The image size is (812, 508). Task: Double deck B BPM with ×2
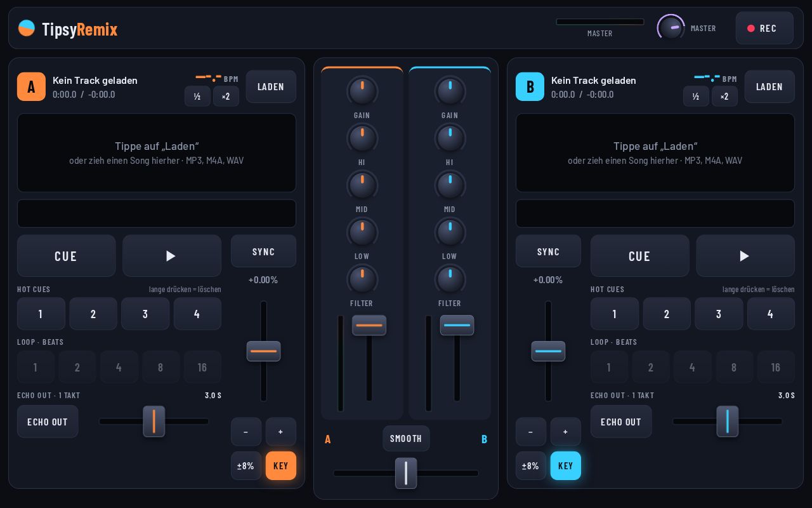pyautogui.click(x=724, y=97)
